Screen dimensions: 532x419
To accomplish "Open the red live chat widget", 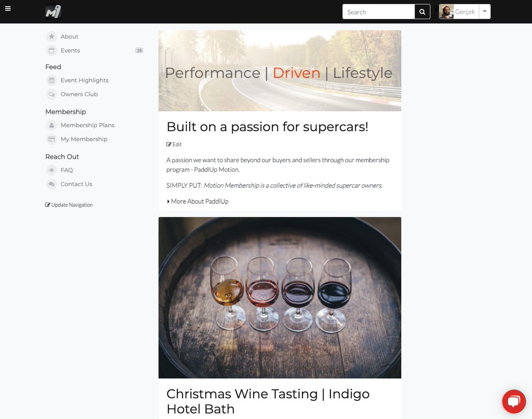I will (514, 402).
